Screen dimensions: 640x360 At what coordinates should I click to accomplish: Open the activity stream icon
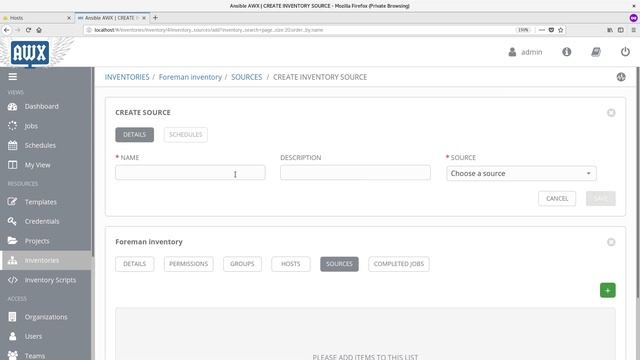[621, 77]
